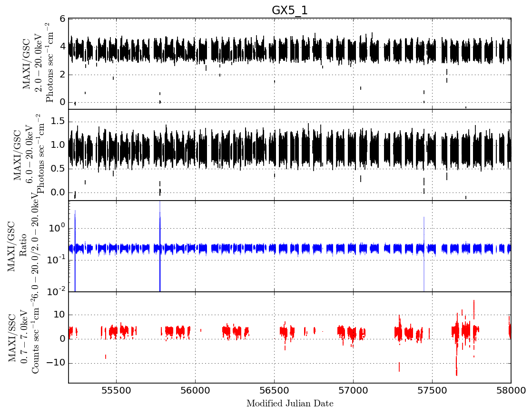
Task: Click bottom panel y-tick label 10
Action: [x=59, y=315]
